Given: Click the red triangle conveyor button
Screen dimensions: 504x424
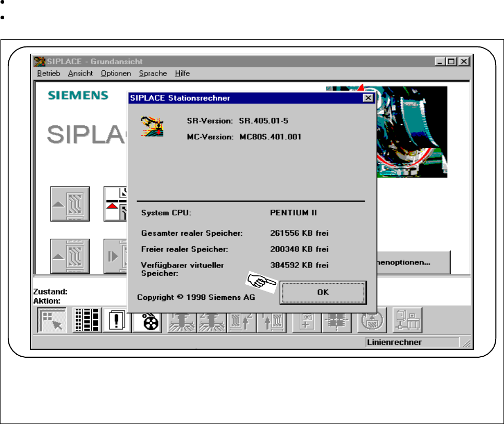Looking at the screenshot, I should [x=116, y=204].
